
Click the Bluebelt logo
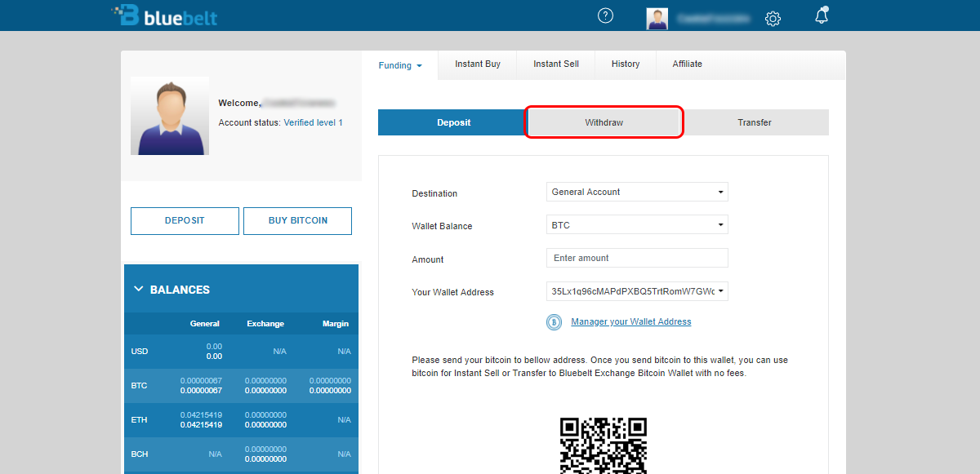click(x=164, y=16)
